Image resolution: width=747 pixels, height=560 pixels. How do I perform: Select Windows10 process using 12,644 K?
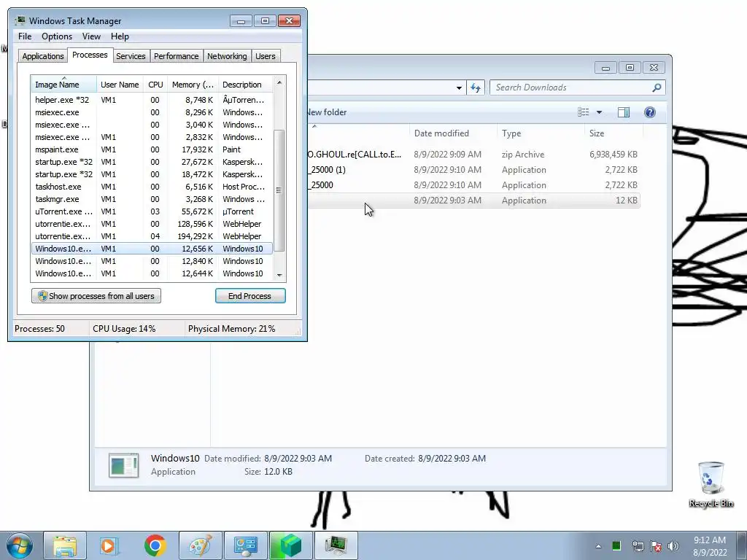coord(152,273)
